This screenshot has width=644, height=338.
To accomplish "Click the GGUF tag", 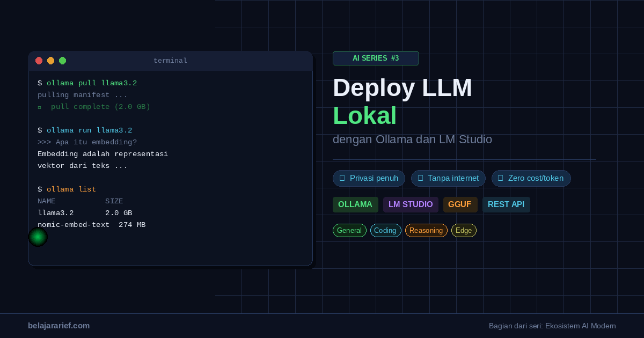I will 460,204.
